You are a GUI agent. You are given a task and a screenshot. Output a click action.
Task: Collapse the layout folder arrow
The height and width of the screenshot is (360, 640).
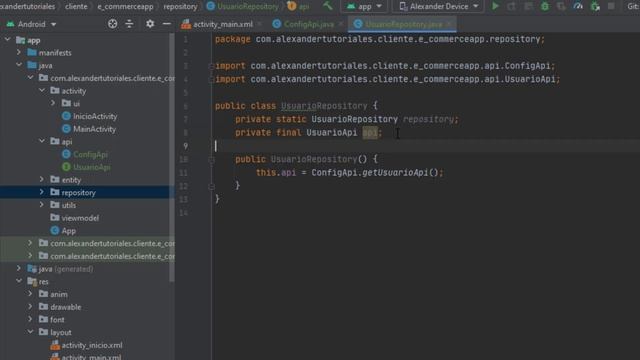click(31, 332)
